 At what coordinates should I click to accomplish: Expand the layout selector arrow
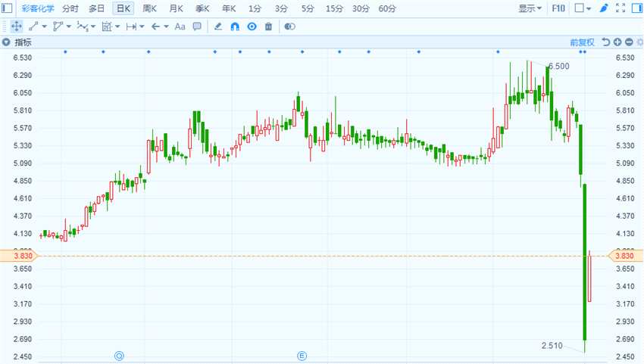589,8
